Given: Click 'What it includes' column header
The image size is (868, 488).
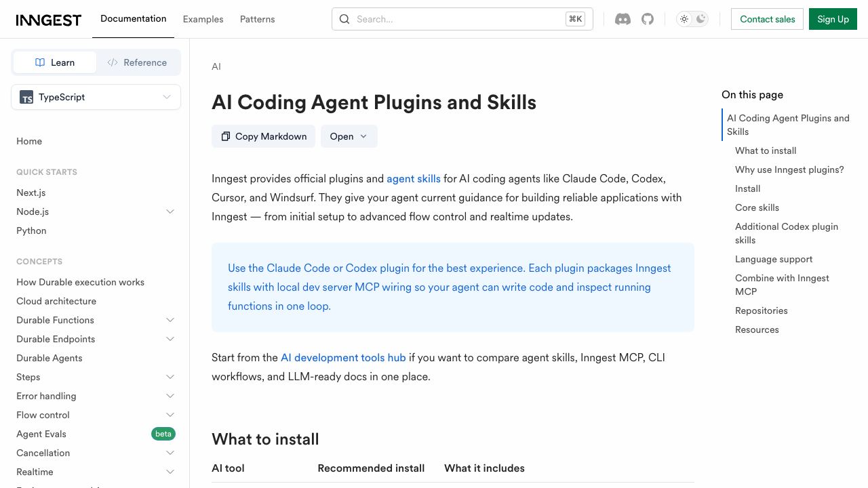Looking at the screenshot, I should point(484,468).
